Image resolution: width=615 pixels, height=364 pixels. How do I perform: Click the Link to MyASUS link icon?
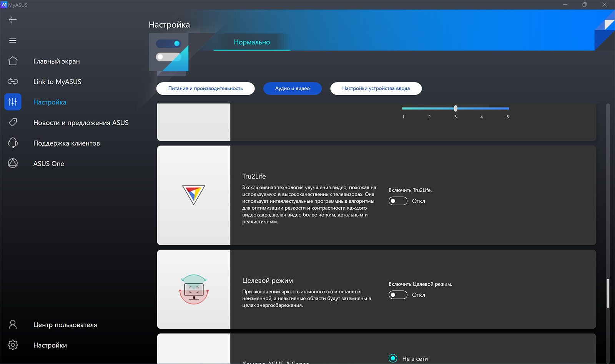(x=13, y=81)
